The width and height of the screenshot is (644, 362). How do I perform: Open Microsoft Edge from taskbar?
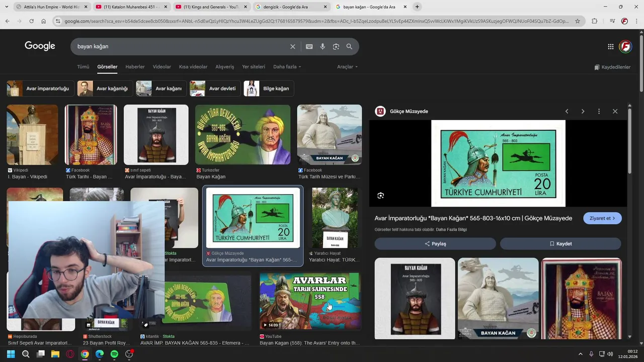point(100,354)
